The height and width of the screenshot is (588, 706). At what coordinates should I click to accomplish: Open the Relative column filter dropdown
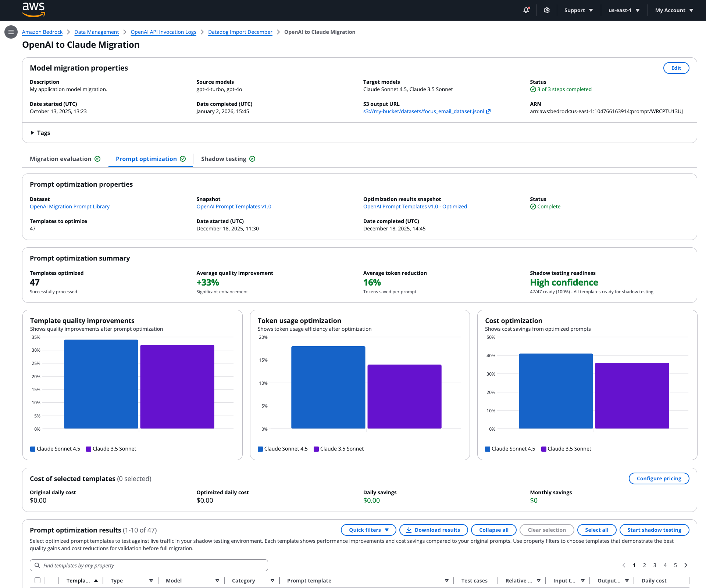[x=539, y=581]
